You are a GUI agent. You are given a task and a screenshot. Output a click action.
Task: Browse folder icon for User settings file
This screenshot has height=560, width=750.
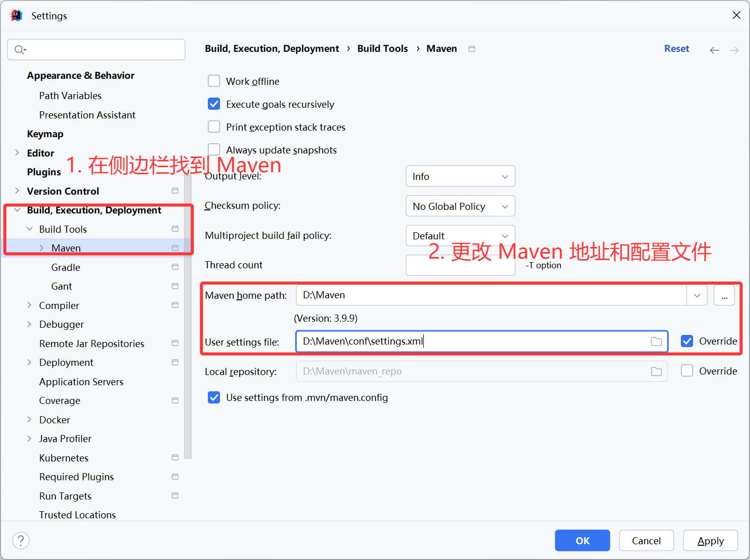tap(657, 341)
